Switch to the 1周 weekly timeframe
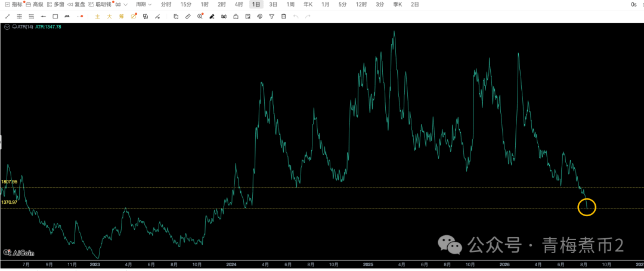 point(290,5)
